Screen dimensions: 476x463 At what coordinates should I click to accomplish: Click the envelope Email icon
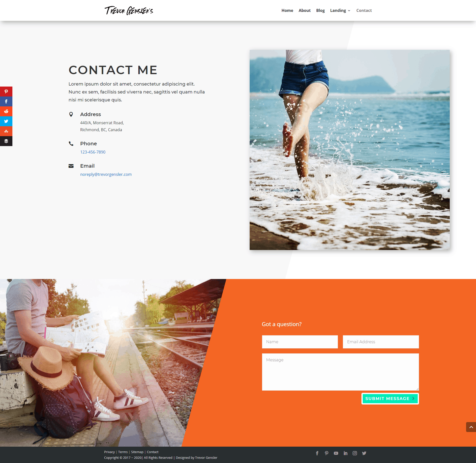click(71, 166)
